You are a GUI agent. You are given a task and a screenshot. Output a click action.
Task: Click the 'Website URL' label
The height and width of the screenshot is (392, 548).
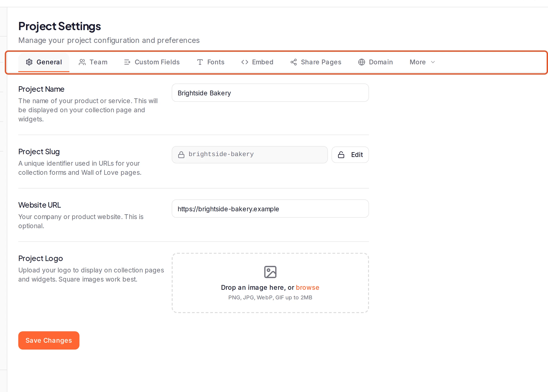(40, 205)
